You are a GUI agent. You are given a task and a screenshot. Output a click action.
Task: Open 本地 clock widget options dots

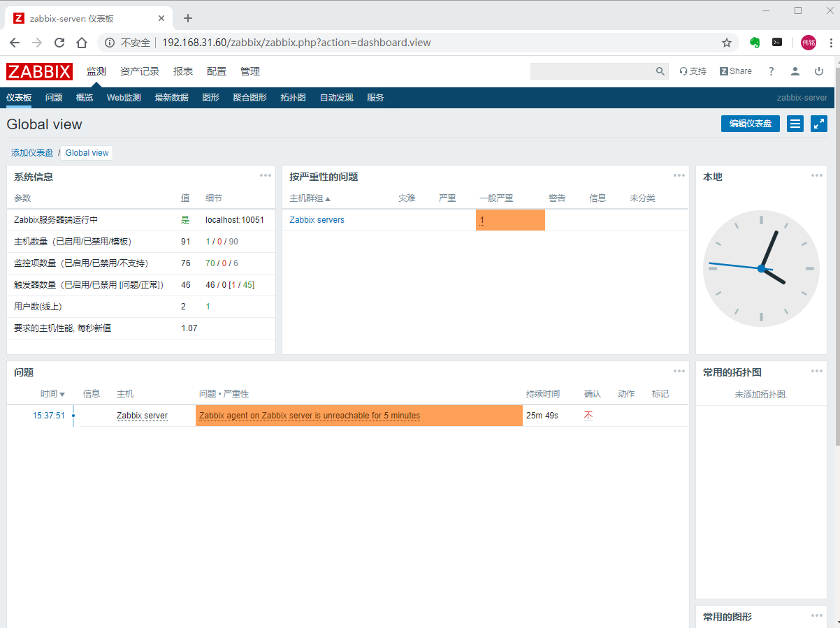point(817,175)
